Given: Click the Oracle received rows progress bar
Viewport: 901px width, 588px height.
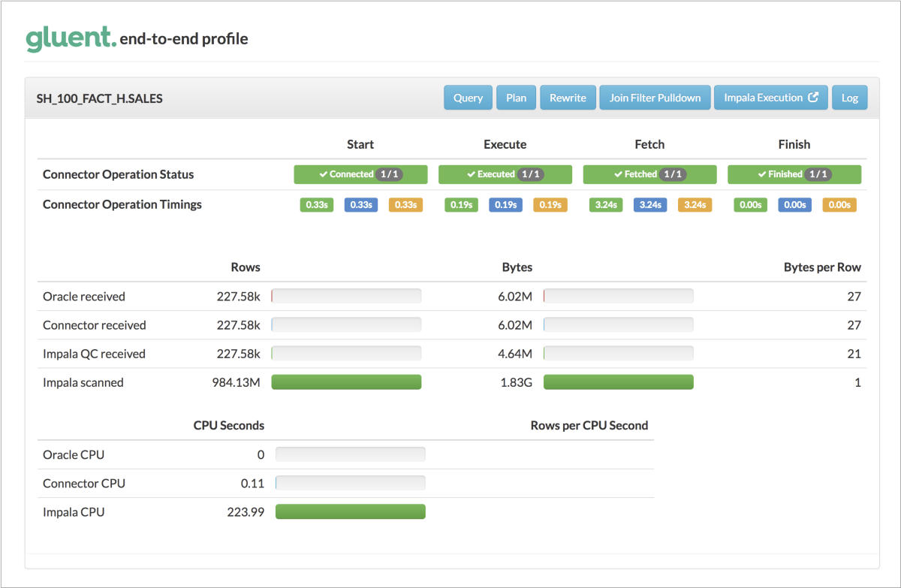Looking at the screenshot, I should click(346, 297).
